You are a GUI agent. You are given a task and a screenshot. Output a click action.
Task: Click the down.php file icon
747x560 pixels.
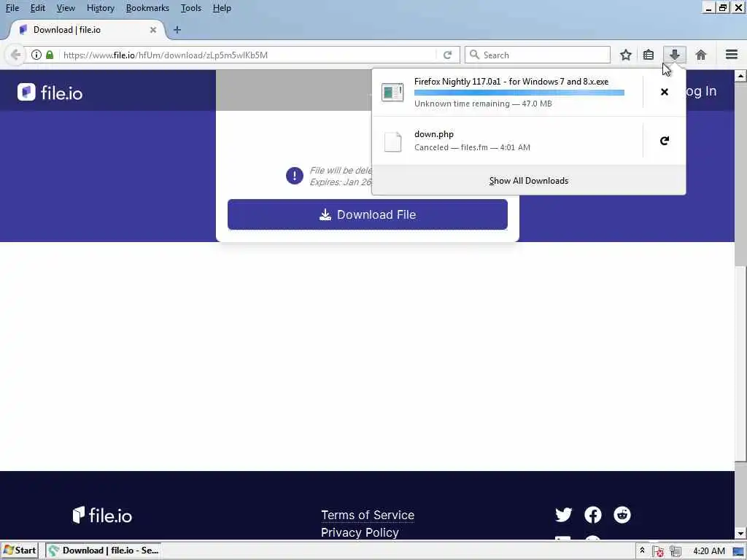tap(392, 141)
